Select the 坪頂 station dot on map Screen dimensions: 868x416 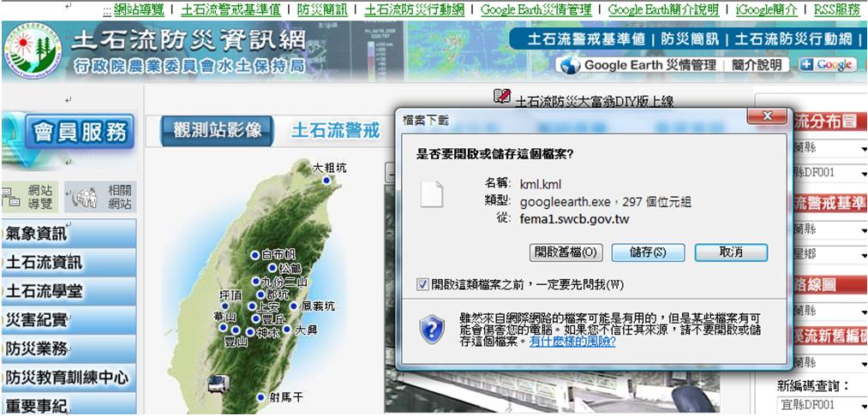[224, 306]
